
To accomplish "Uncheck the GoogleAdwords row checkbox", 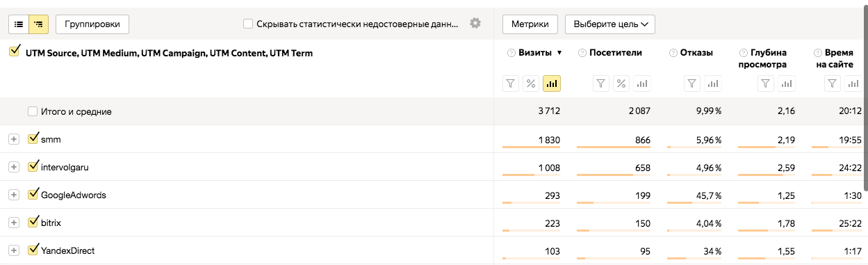I will point(33,194).
